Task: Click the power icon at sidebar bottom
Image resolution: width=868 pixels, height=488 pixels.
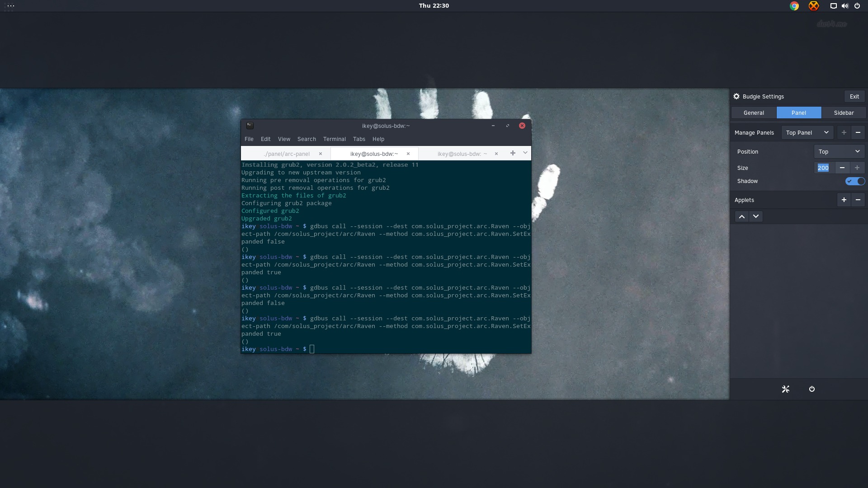Action: (x=812, y=389)
